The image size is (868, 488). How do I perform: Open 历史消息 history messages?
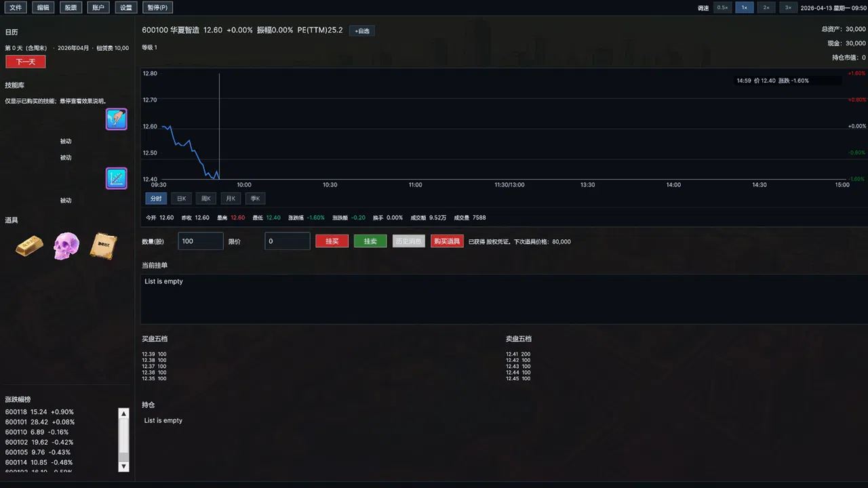point(409,241)
